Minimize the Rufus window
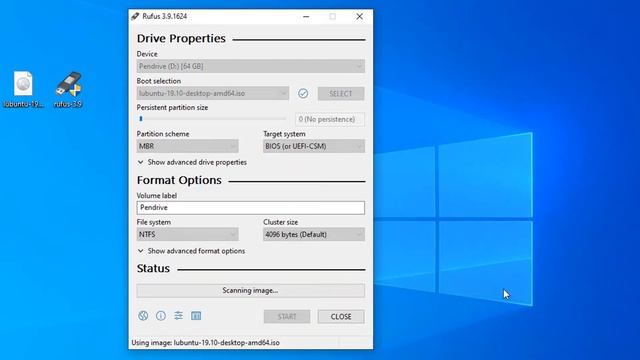This screenshot has height=360, width=640. [306, 16]
